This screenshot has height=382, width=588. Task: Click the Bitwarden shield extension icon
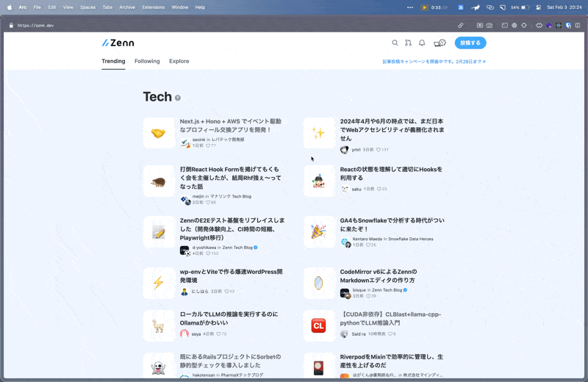coord(568,26)
